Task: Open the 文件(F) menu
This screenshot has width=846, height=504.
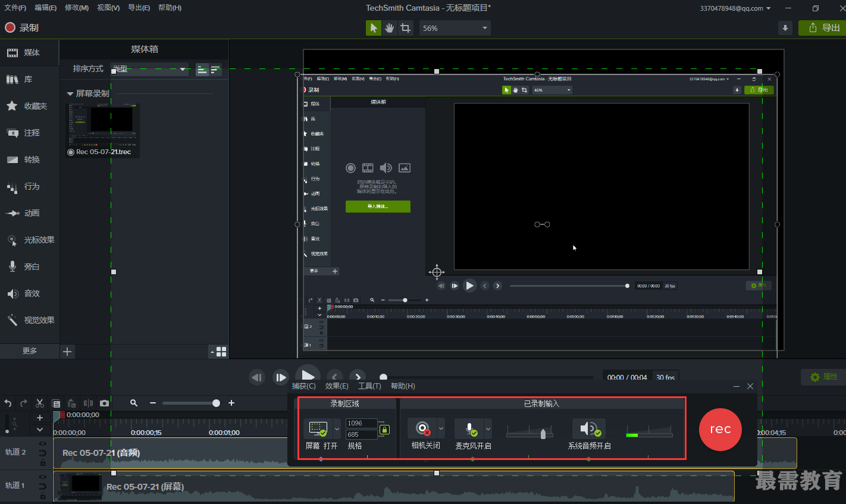Action: [x=15, y=8]
